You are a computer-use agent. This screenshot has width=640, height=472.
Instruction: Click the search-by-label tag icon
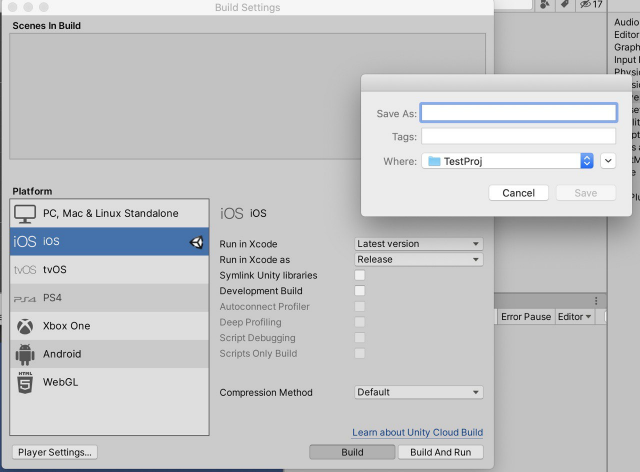pos(565,4)
